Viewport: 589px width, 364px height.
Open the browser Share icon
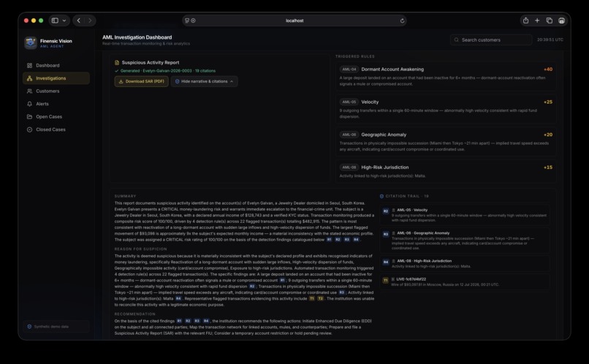coord(525,20)
